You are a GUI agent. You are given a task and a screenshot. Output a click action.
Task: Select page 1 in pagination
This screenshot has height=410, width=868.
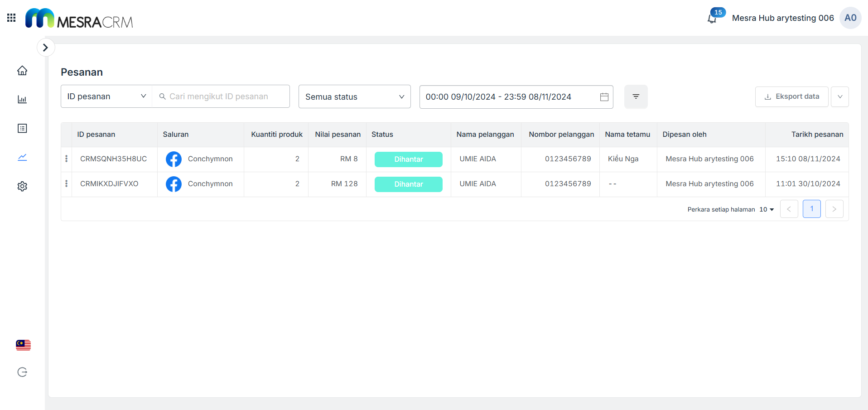click(811, 209)
